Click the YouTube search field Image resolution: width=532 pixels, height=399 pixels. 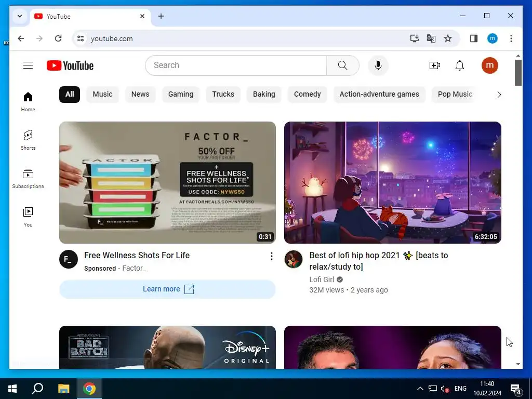[x=236, y=65]
